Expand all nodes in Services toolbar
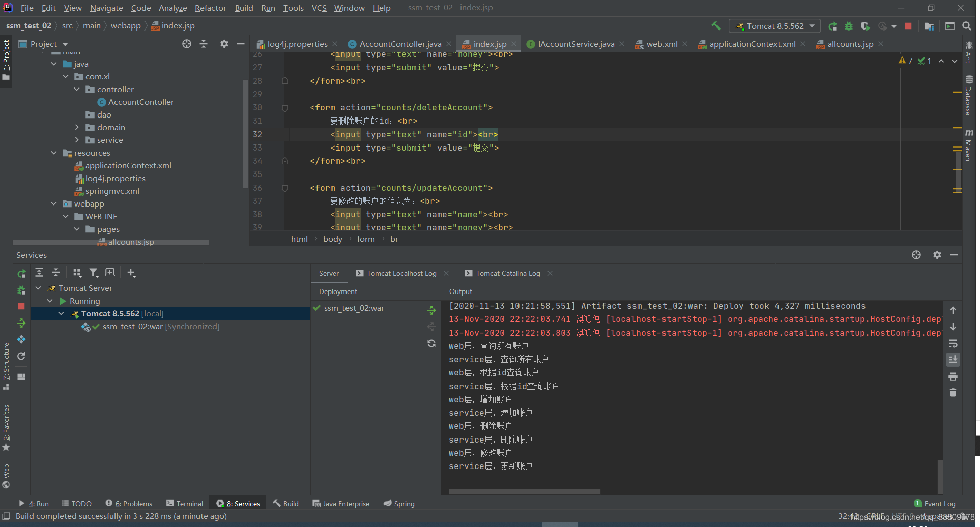The image size is (980, 527). [x=39, y=273]
